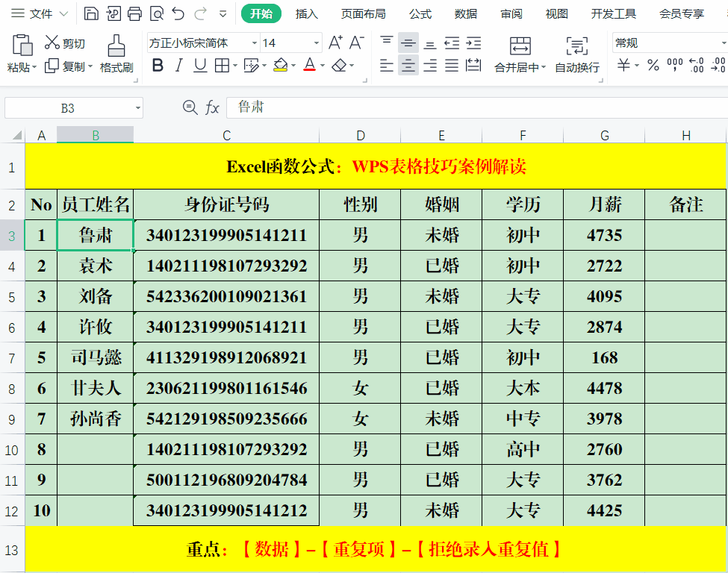Click the yellow fill color bucket

280,66
